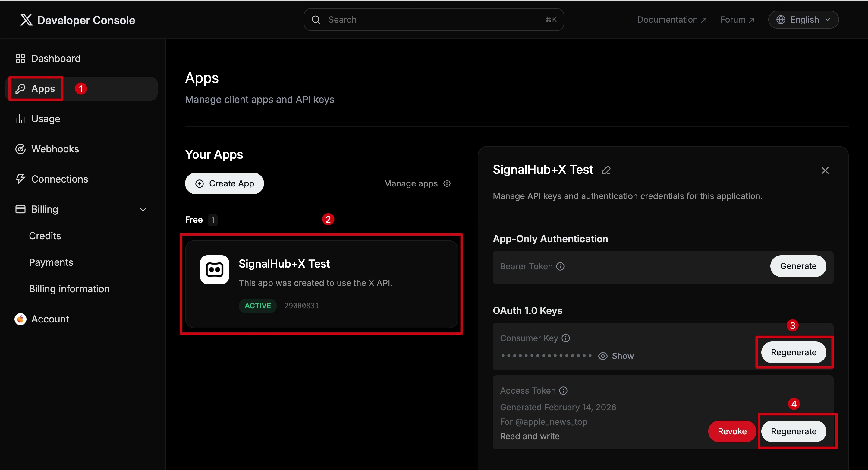Click the X logo in the header

coord(26,20)
